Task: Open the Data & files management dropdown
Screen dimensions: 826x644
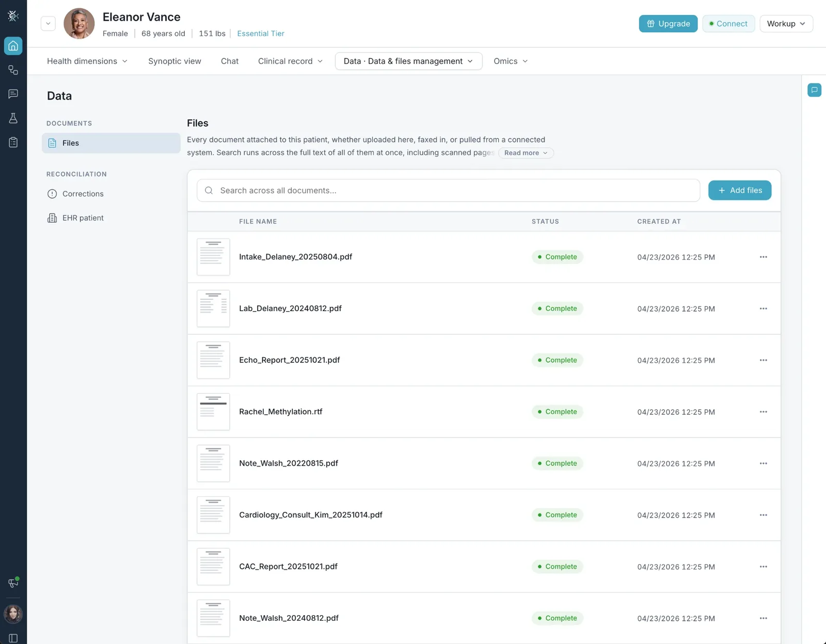Action: 408,61
